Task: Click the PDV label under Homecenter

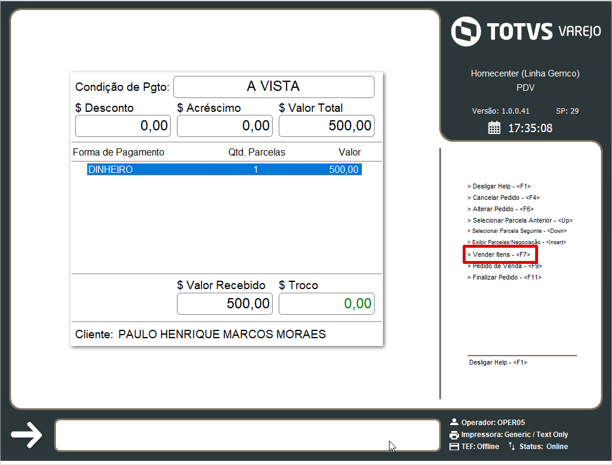Action: pyautogui.click(x=525, y=88)
